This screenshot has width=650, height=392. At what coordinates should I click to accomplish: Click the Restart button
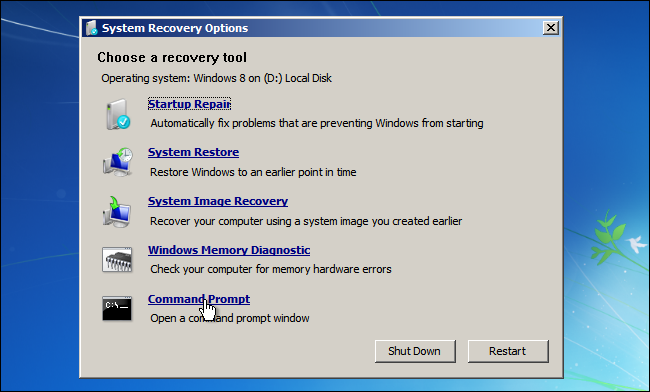[508, 351]
